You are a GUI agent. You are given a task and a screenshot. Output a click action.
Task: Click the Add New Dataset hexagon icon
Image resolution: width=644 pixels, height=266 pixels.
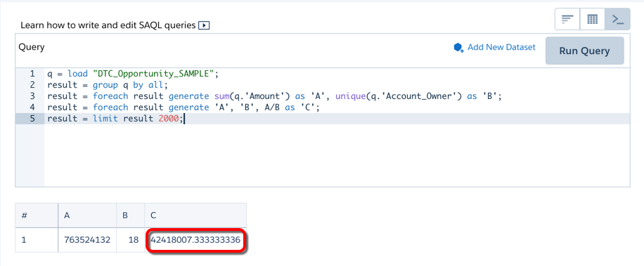459,48
